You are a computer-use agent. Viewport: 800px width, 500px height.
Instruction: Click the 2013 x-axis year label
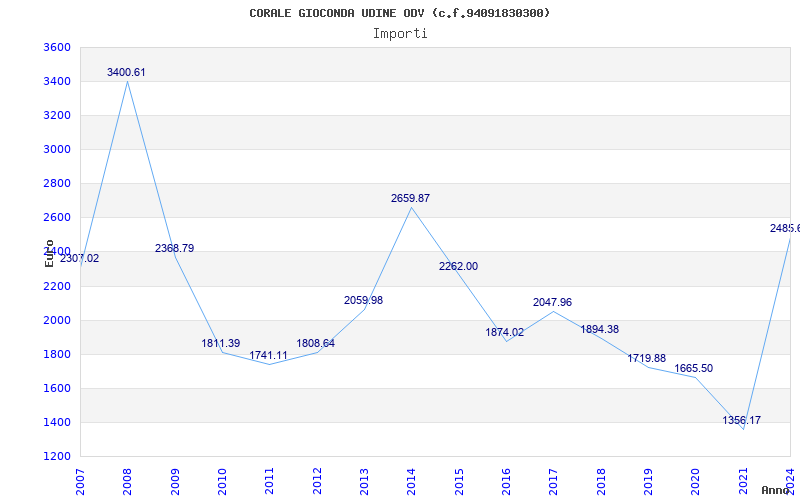[364, 482]
